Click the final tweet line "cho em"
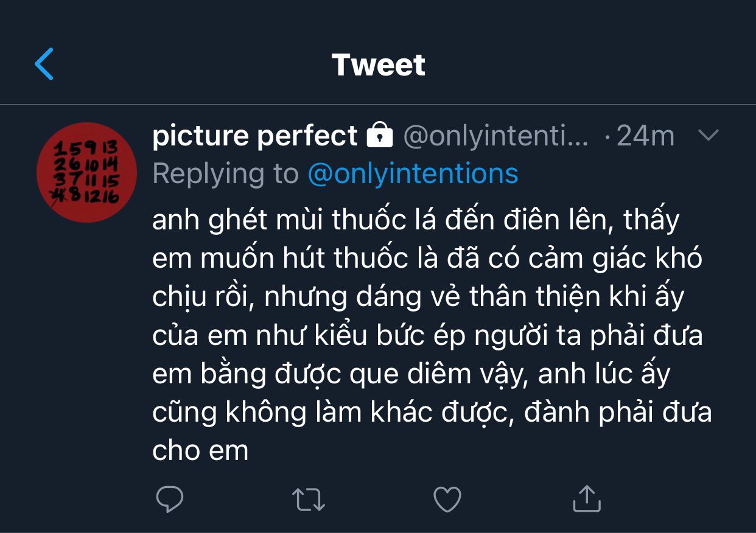 (x=200, y=450)
